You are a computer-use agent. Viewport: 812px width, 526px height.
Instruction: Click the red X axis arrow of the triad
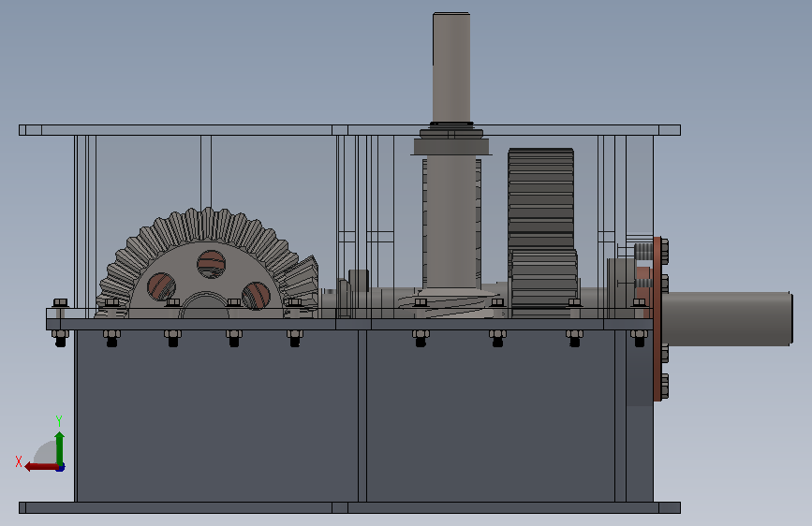tap(41, 466)
